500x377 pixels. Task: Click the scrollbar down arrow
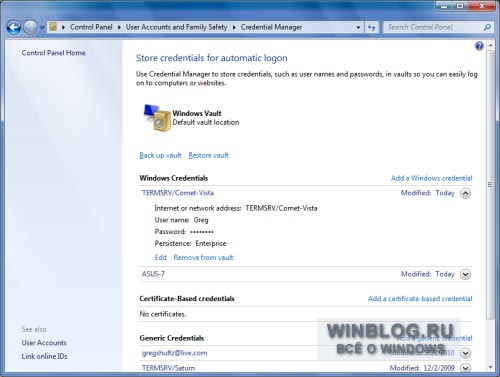[x=491, y=367]
